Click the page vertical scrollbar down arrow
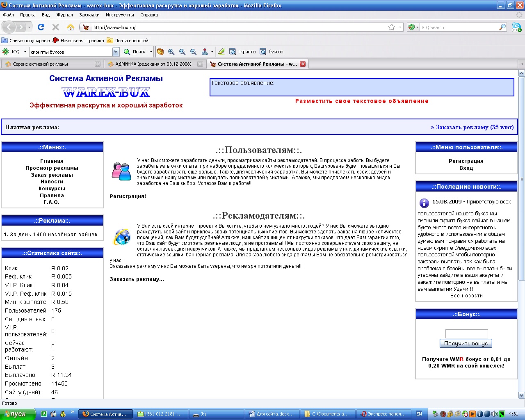Screen dimensions: 525x420 522,395
